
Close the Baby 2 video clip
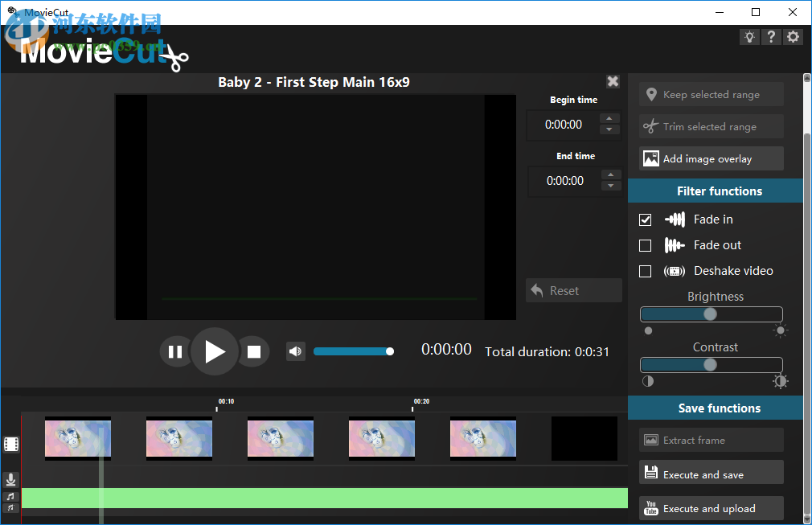[613, 81]
